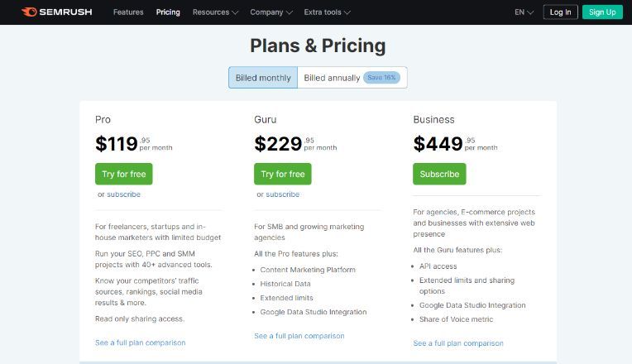
Task: Expand the Company dropdown menu
Action: click(271, 12)
